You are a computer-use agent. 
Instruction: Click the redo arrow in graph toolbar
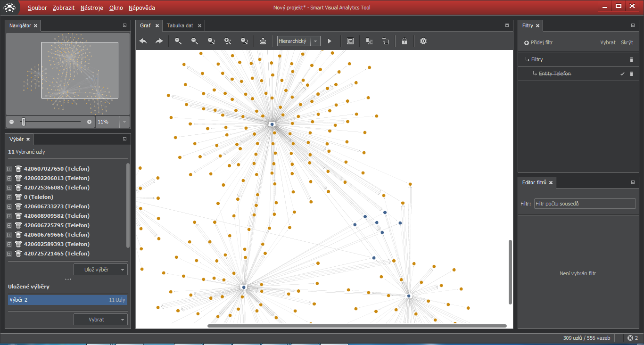coord(159,41)
